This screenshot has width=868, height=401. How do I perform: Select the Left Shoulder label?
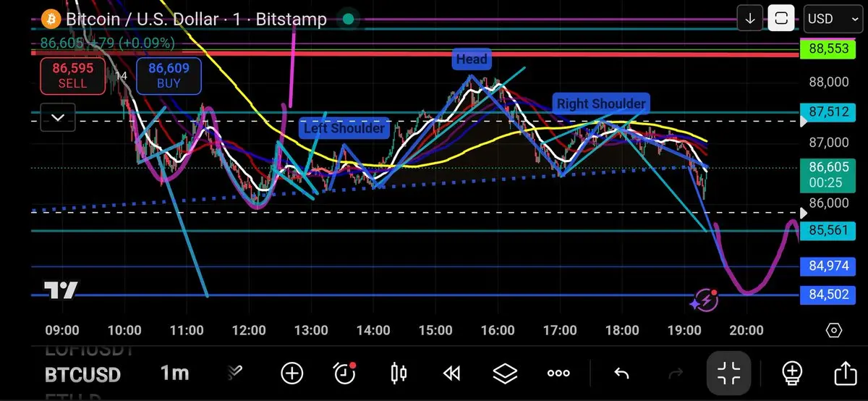point(344,129)
